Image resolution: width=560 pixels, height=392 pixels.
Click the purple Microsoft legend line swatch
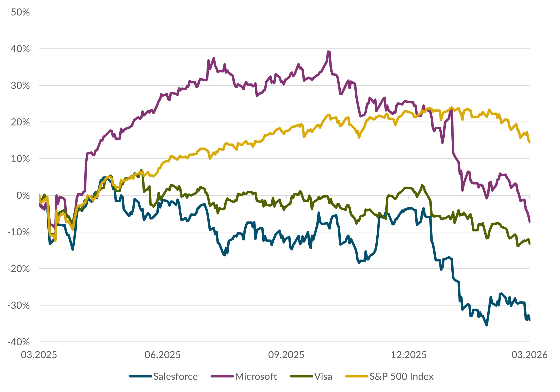(222, 376)
